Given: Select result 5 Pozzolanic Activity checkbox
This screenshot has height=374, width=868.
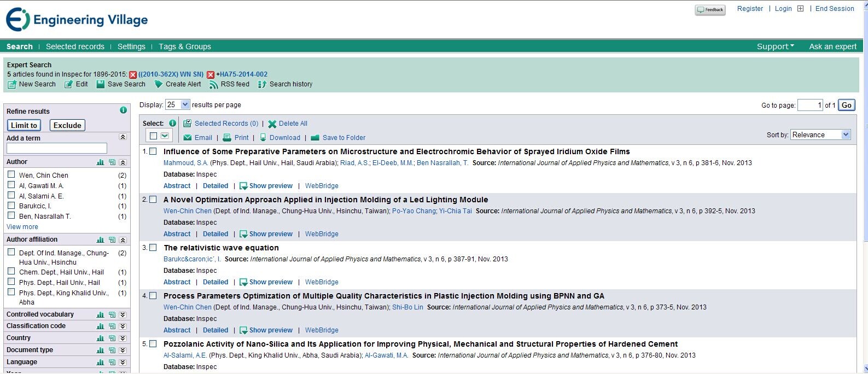Looking at the screenshot, I should [153, 344].
